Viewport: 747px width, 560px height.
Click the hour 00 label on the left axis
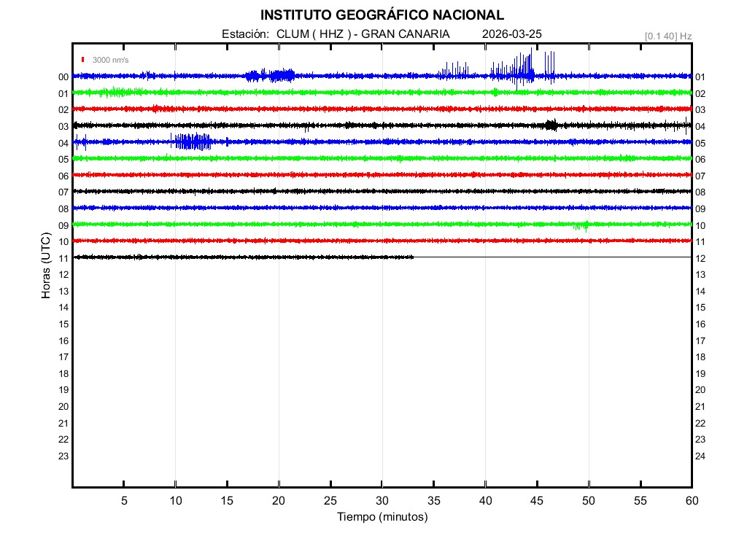[63, 77]
